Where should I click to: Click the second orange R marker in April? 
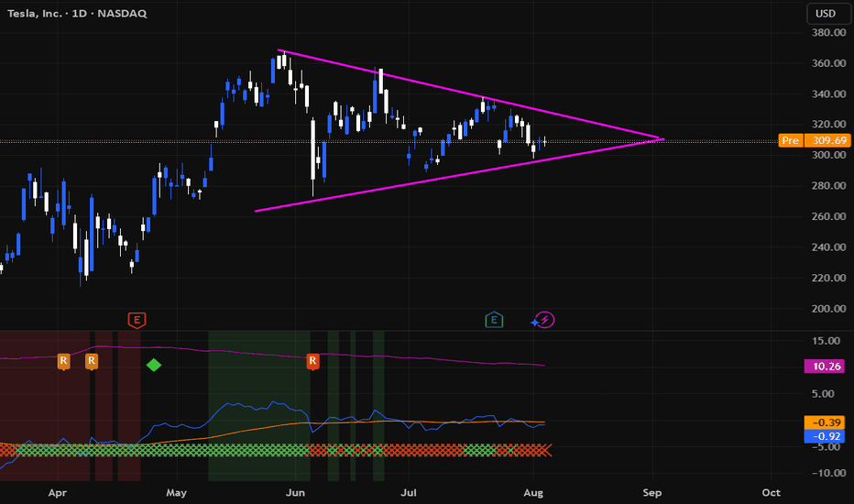[92, 361]
